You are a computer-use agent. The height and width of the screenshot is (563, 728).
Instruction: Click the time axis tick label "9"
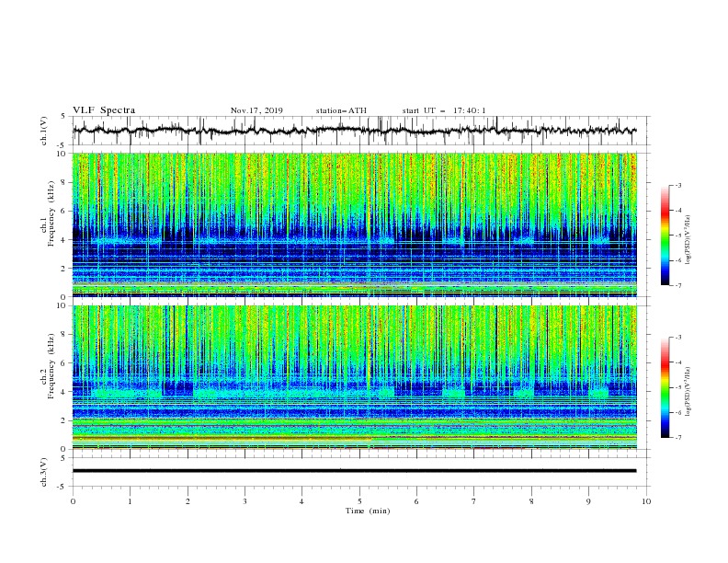coord(588,501)
